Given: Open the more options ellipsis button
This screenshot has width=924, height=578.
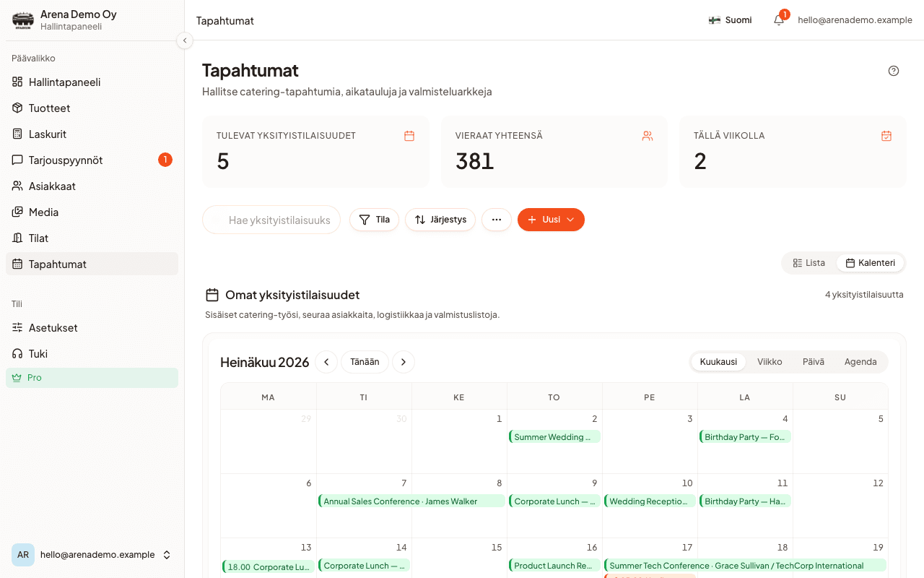Looking at the screenshot, I should click(497, 220).
